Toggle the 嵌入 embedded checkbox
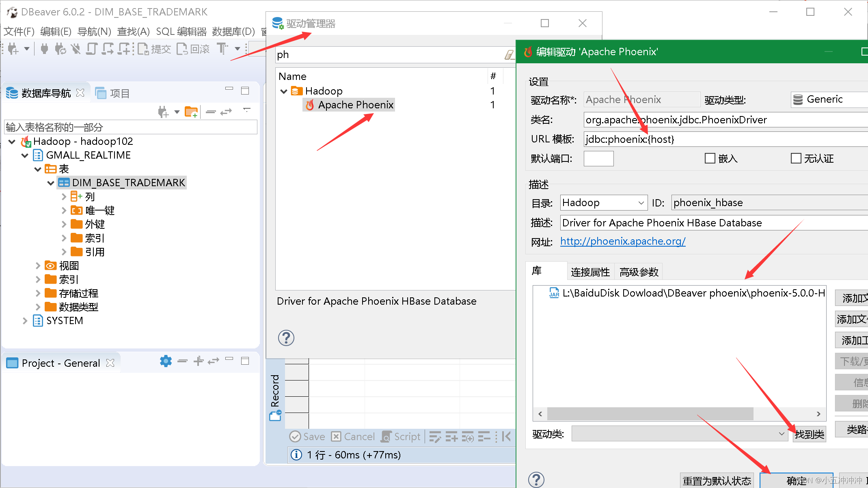 pos(710,158)
